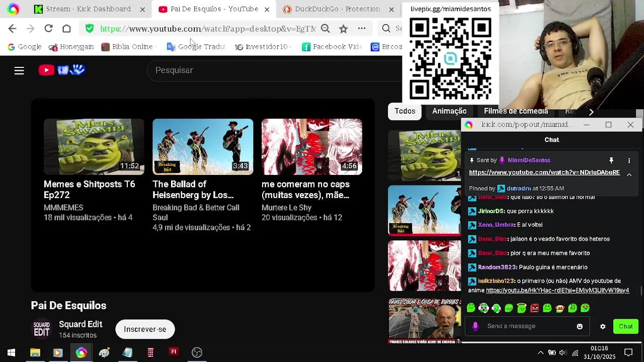This screenshot has width=644, height=362.
Task: Show more category chips with right arrow
Action: (591, 112)
